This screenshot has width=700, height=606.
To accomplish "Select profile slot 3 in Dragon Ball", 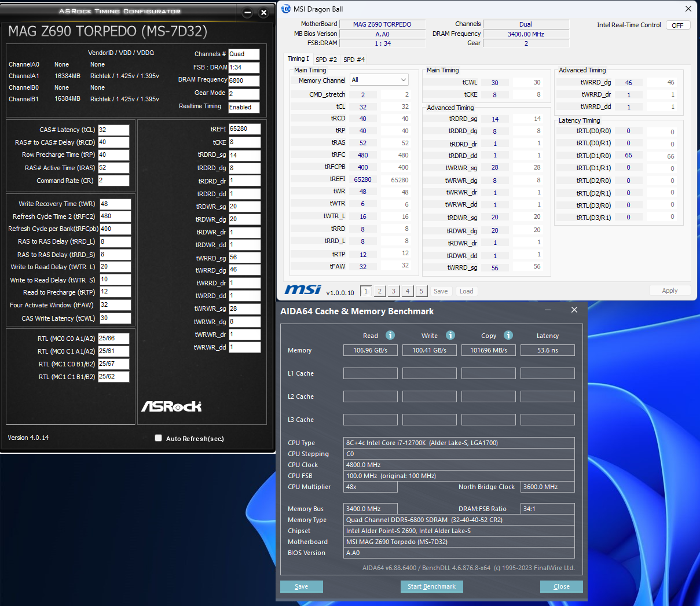I will [394, 291].
